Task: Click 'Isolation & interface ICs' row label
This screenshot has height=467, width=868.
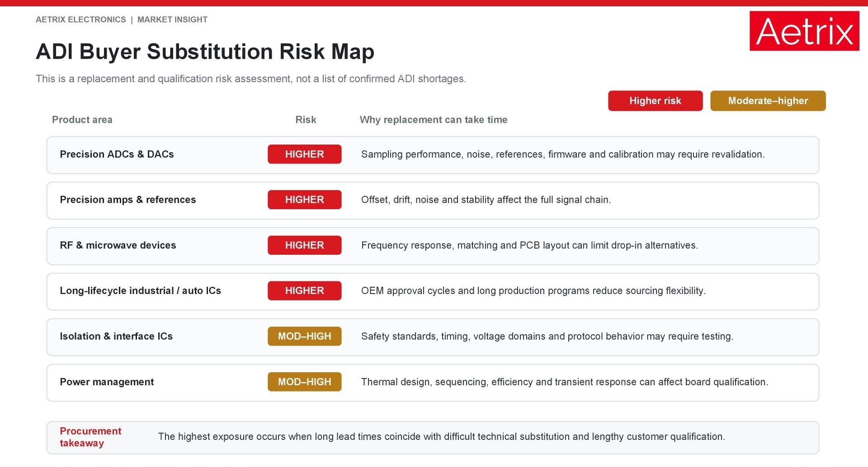Action: tap(116, 336)
